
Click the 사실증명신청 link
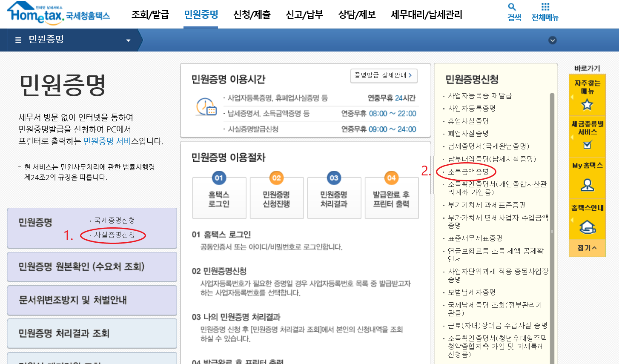click(x=115, y=235)
